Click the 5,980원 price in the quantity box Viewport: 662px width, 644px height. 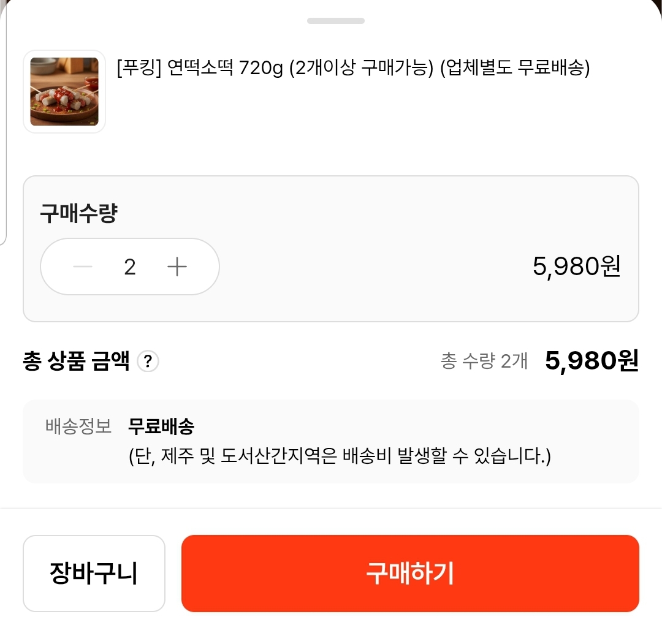(x=576, y=267)
